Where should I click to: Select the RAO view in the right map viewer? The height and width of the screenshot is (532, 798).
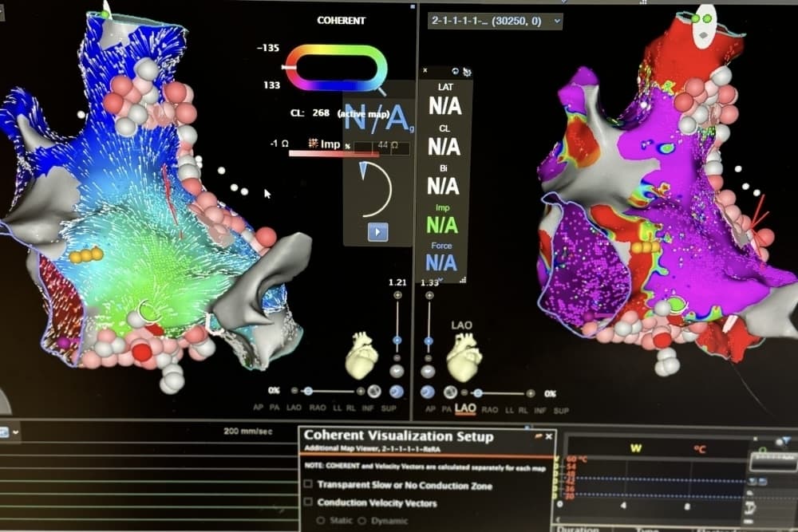click(x=490, y=410)
